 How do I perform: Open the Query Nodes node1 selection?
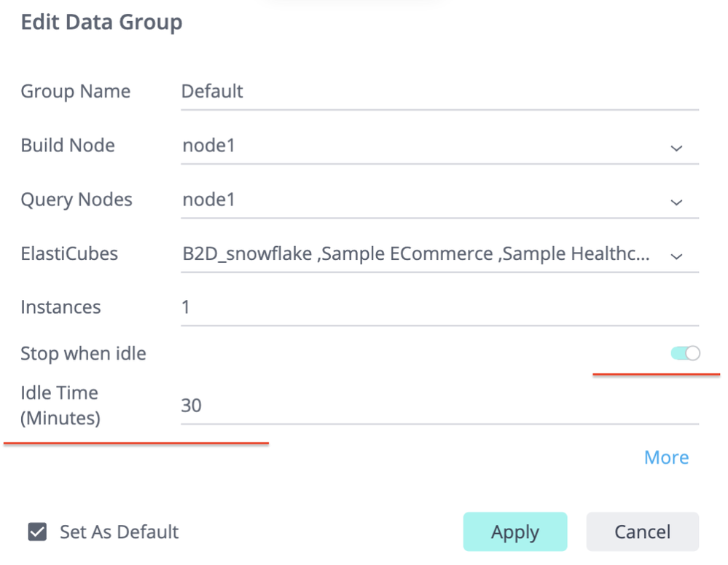click(x=423, y=199)
